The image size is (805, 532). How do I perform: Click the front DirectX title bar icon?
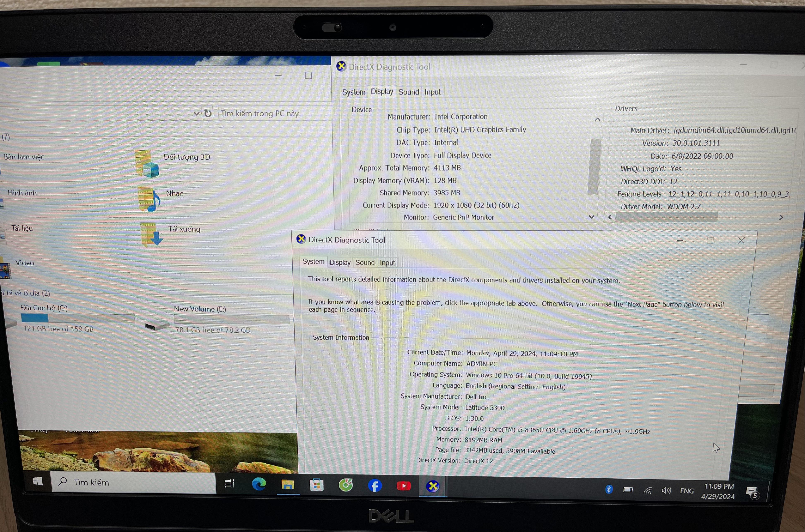(x=301, y=239)
